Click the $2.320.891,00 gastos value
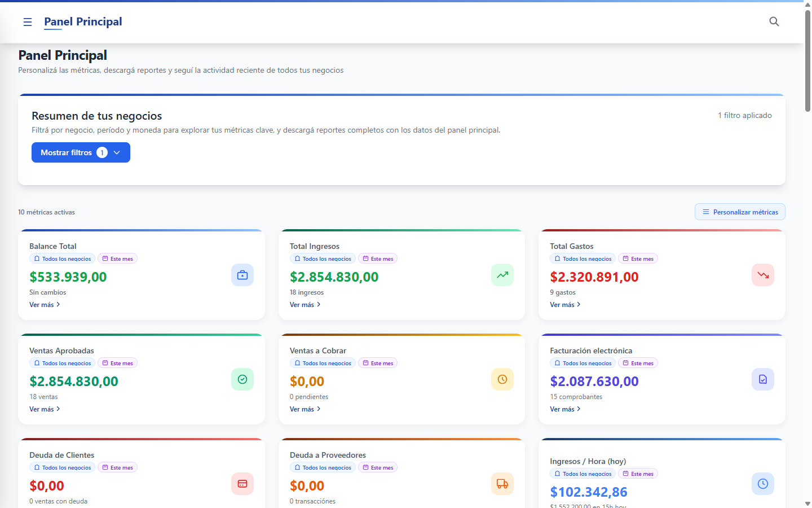 (x=594, y=277)
